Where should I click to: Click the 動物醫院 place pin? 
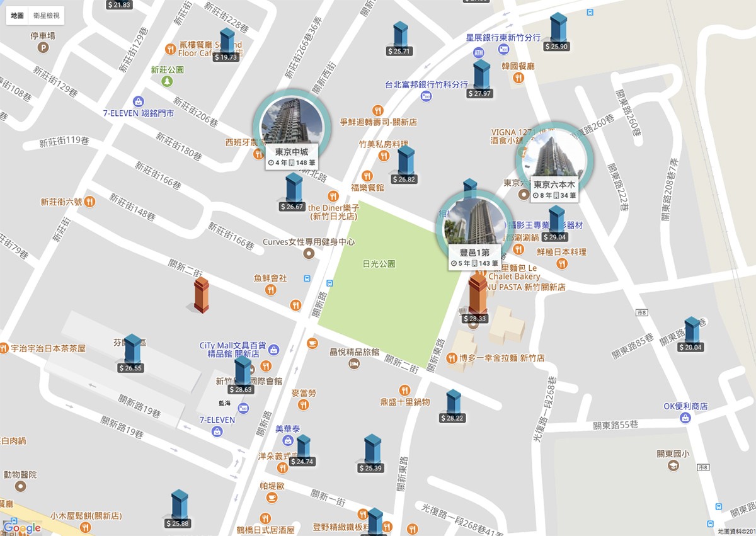pyautogui.click(x=21, y=486)
